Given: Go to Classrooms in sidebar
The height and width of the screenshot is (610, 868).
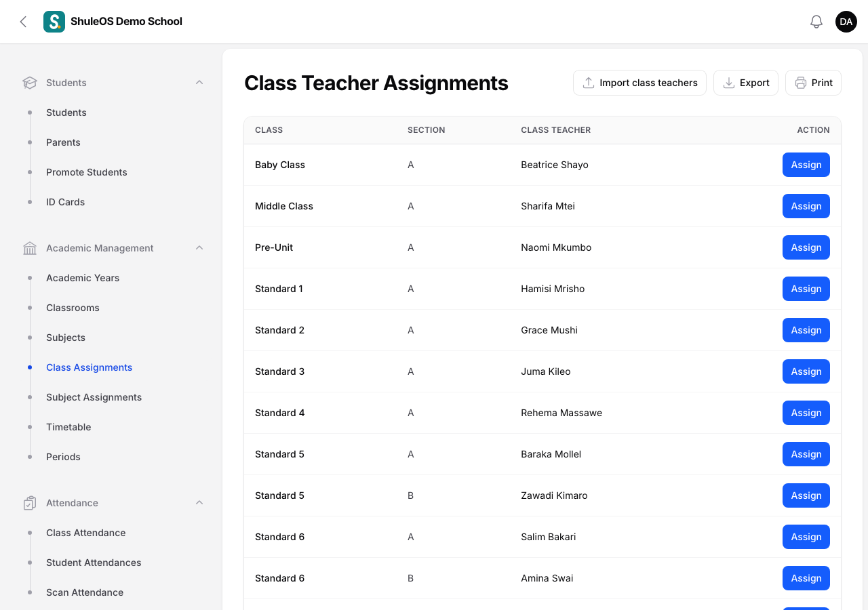Looking at the screenshot, I should click(x=73, y=308).
